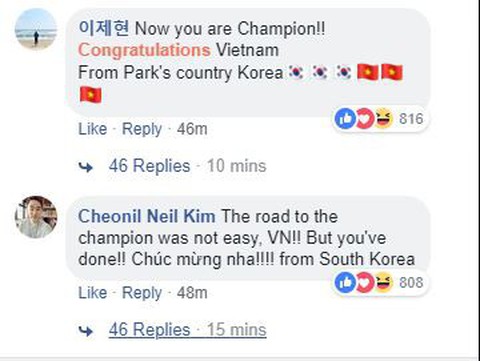The height and width of the screenshot is (361, 480).
Task: Open the beach profile picture of 이제현
Action: pyautogui.click(x=36, y=29)
